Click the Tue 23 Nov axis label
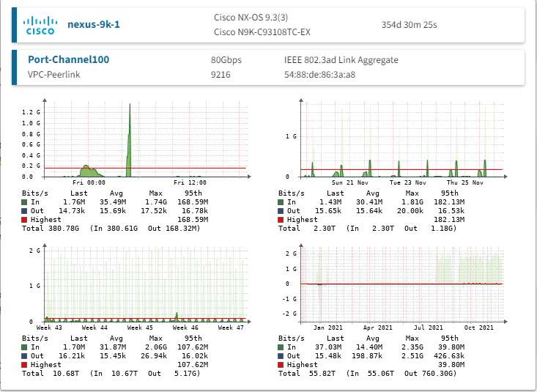This screenshot has width=537, height=392. (x=407, y=182)
